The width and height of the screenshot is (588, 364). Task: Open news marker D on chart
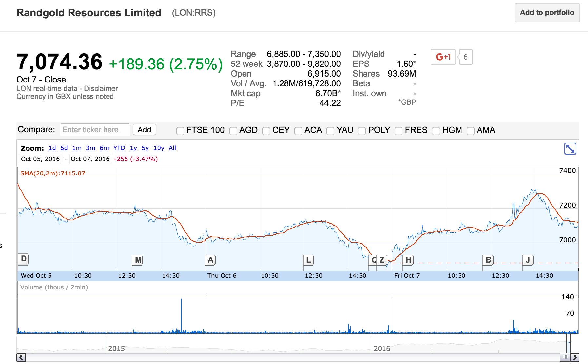(24, 259)
